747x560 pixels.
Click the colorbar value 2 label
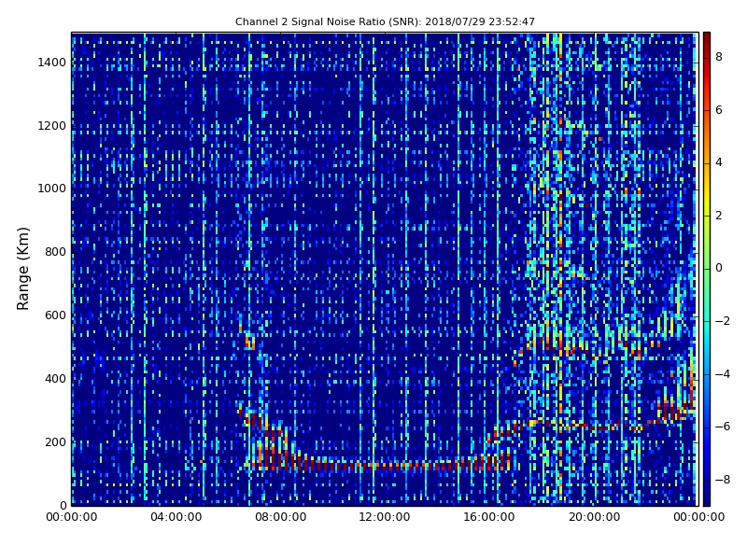point(719,216)
